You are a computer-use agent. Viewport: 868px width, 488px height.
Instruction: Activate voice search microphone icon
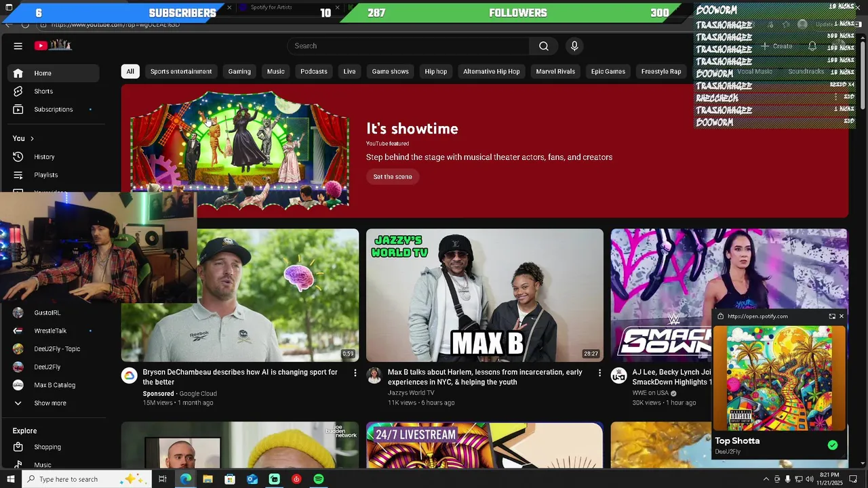pos(574,46)
